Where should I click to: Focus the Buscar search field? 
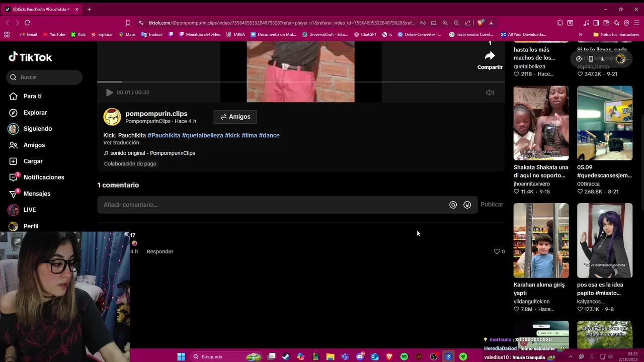[44, 77]
